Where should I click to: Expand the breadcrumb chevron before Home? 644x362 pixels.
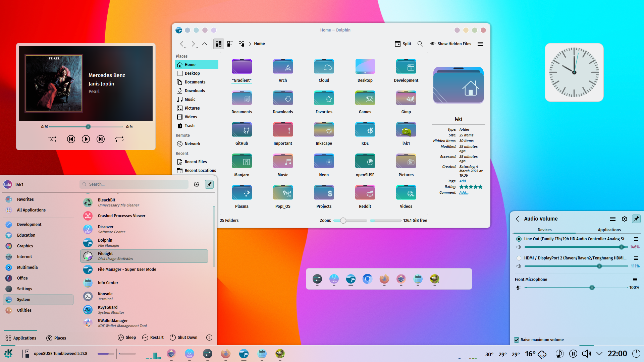point(250,44)
